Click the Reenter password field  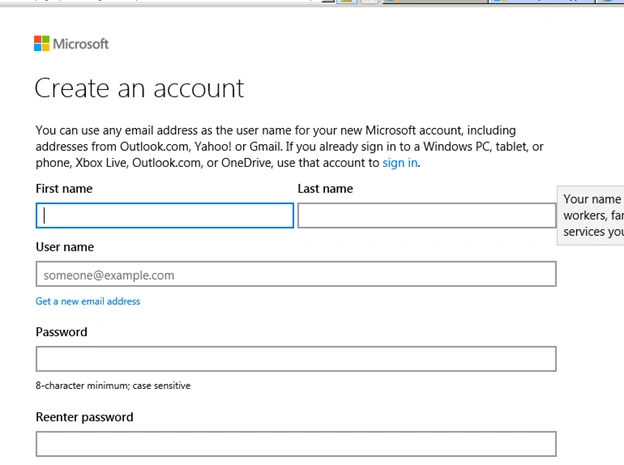(296, 444)
